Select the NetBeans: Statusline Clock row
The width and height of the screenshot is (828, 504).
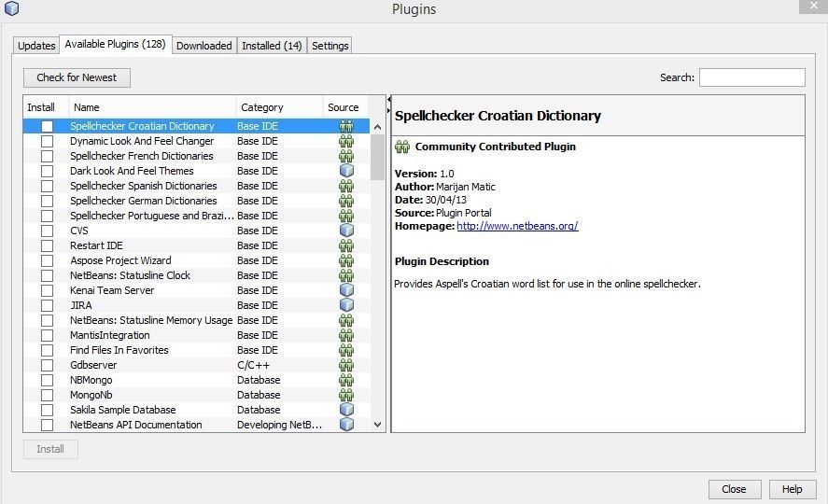pyautogui.click(x=196, y=275)
